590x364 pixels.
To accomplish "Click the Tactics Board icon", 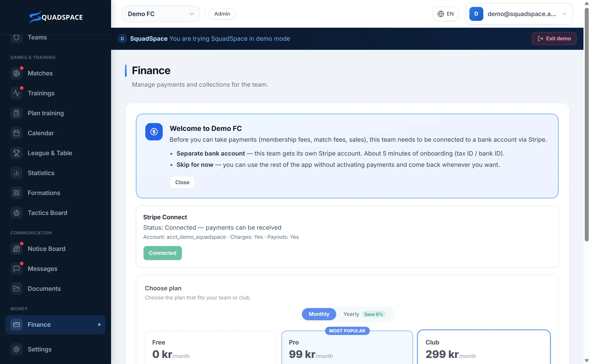I will pos(17,213).
